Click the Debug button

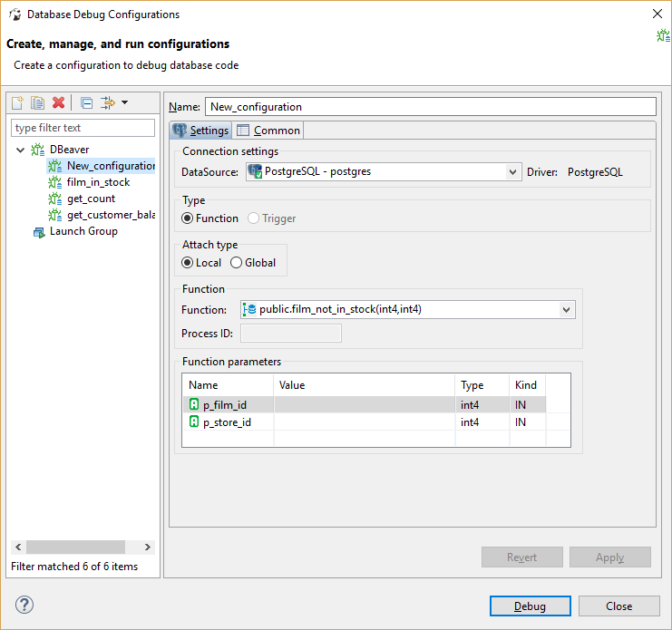click(x=531, y=606)
